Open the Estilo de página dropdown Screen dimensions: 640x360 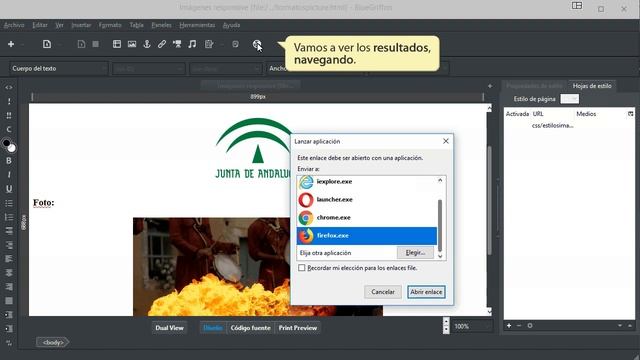(569, 99)
